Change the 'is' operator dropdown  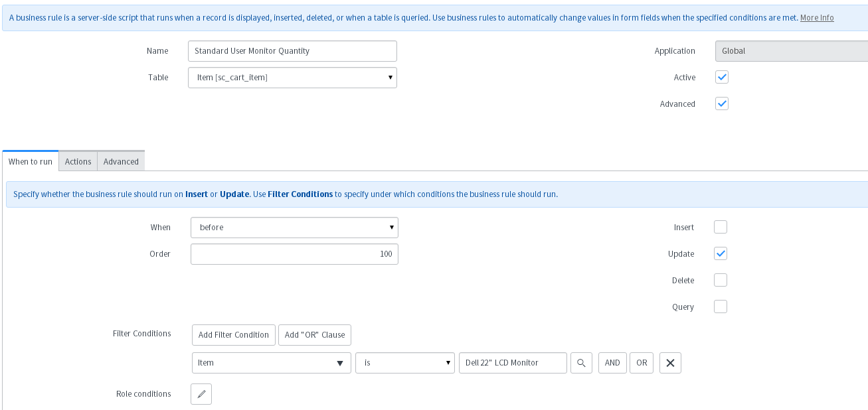tap(404, 363)
